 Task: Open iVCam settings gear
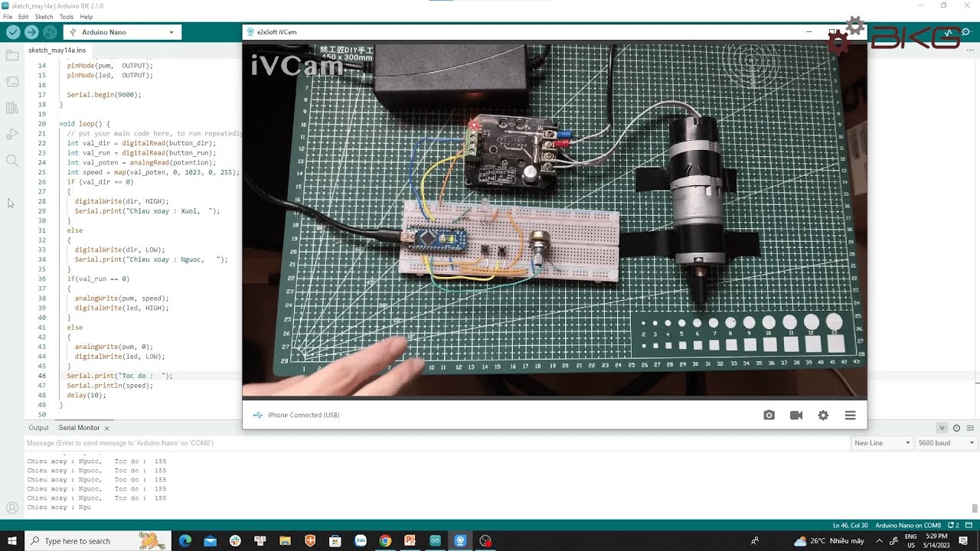823,415
